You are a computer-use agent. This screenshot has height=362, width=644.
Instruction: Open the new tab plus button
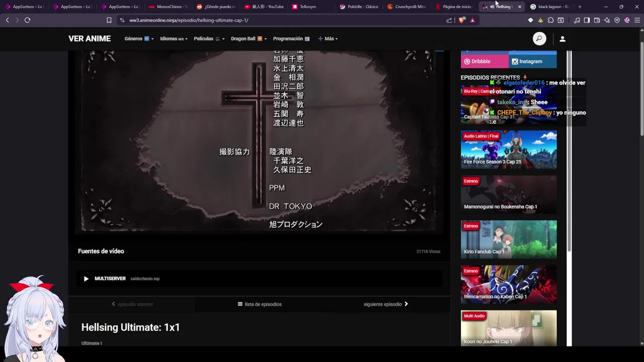point(580,7)
